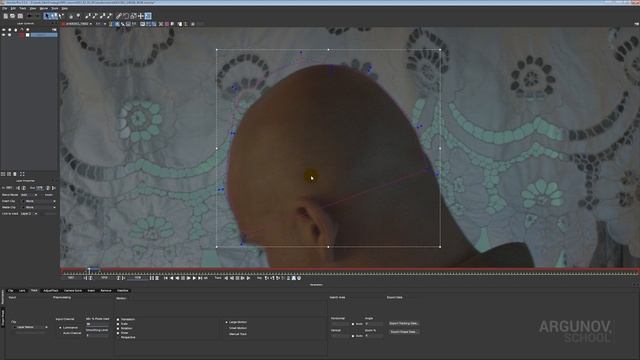Click the Open Project toolbar icon

[x=12, y=16]
